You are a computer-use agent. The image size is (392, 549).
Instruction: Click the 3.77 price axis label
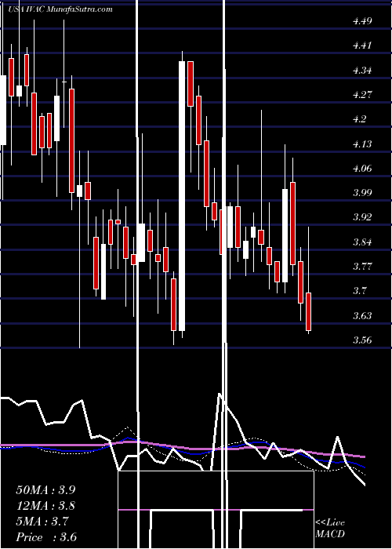coord(362,267)
